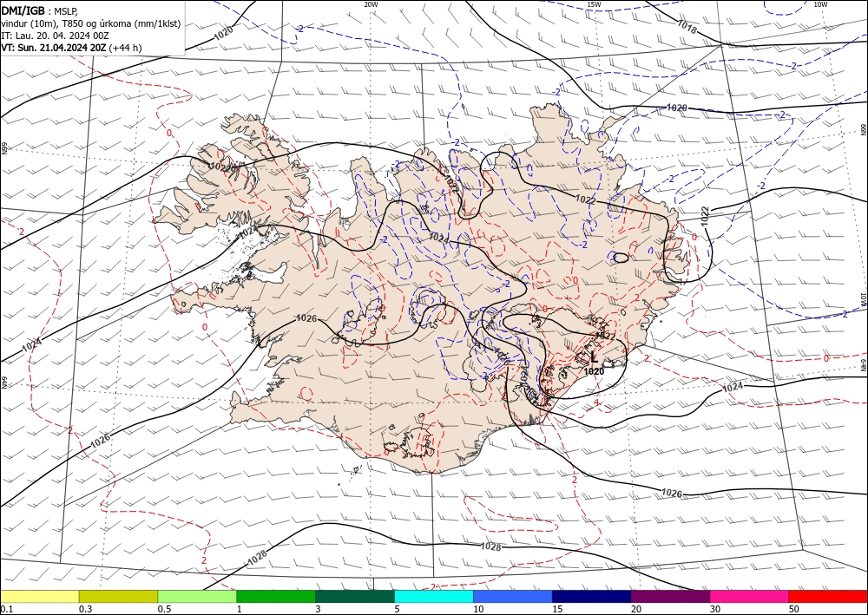Click the '15W' longitude label at top
This screenshot has width=868, height=615.
click(x=594, y=4)
